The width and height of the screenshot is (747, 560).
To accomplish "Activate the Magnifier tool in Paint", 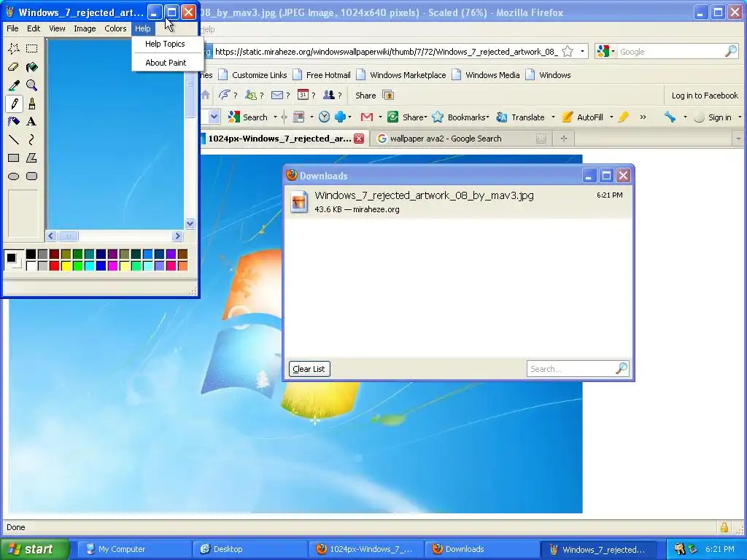I will 32,85.
